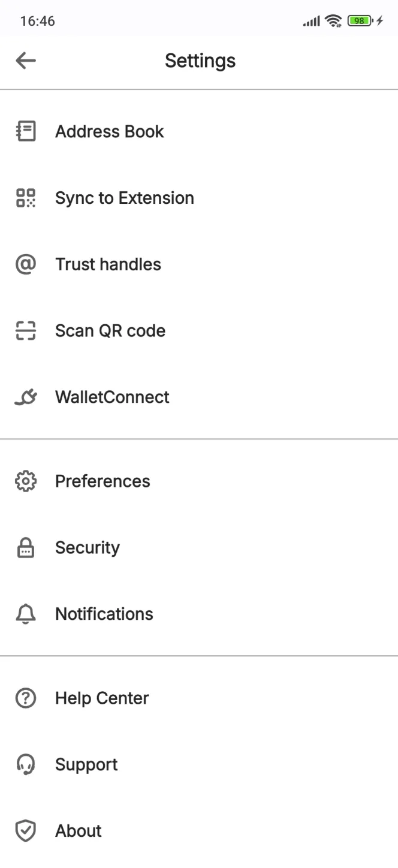Tap the Support headset icon
The image size is (398, 868).
click(x=25, y=764)
